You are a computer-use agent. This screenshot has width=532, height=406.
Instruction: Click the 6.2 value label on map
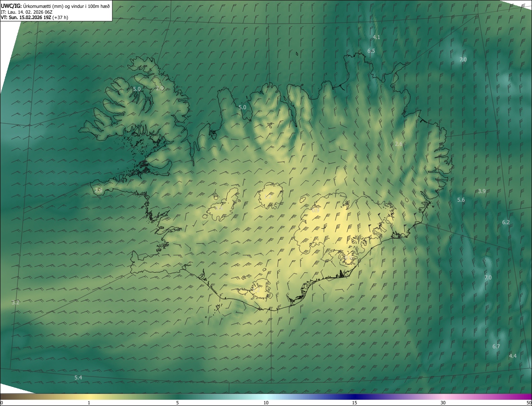coord(506,222)
